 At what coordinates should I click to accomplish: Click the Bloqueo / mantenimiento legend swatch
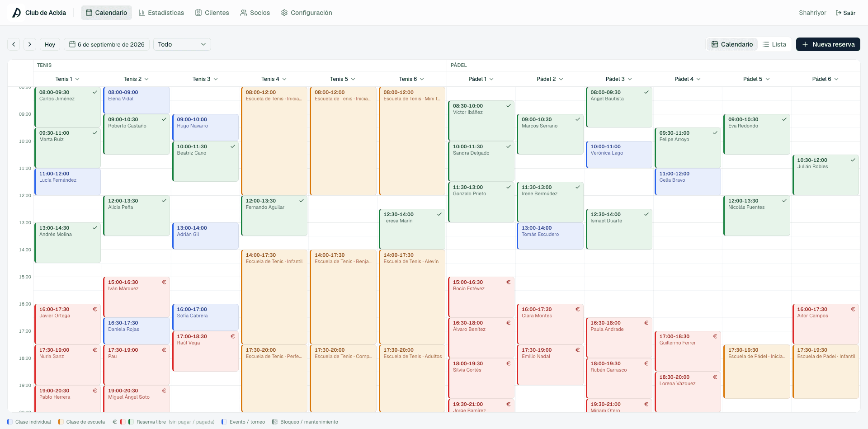click(274, 422)
